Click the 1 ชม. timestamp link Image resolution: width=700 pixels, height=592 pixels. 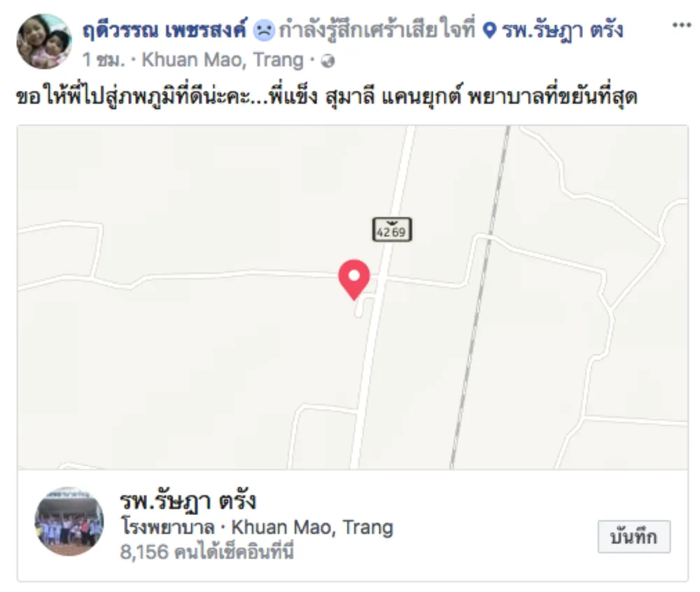click(x=104, y=59)
